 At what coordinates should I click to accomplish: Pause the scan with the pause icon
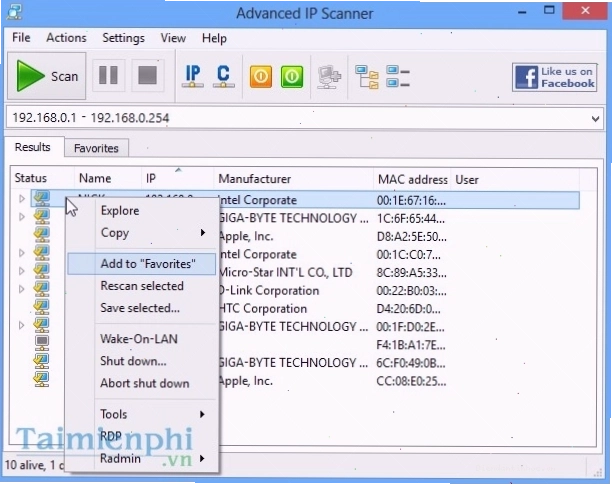(108, 75)
